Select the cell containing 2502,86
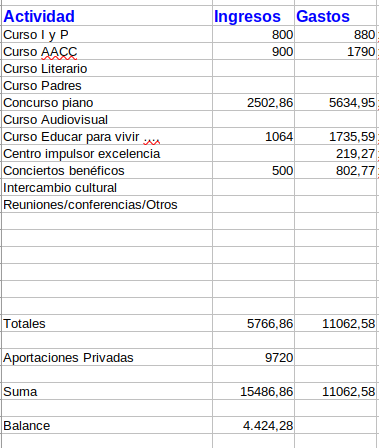Screen dimensions: 379x448 [x=253, y=102]
